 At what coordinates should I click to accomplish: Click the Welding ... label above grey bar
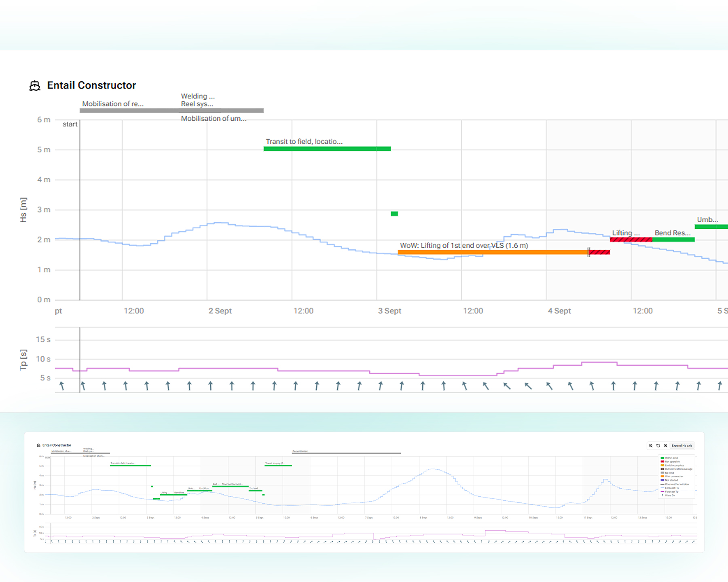tap(198, 96)
